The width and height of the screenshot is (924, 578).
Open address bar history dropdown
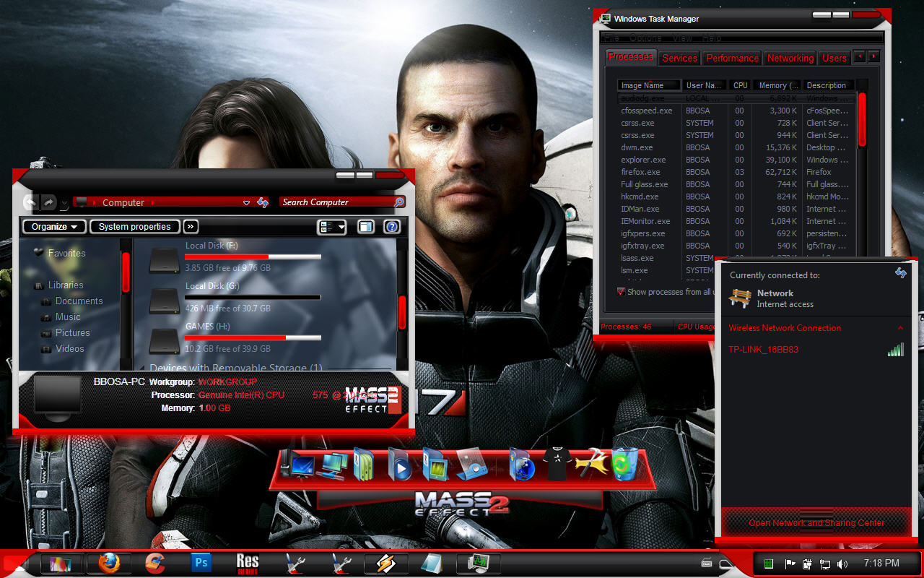tap(246, 203)
